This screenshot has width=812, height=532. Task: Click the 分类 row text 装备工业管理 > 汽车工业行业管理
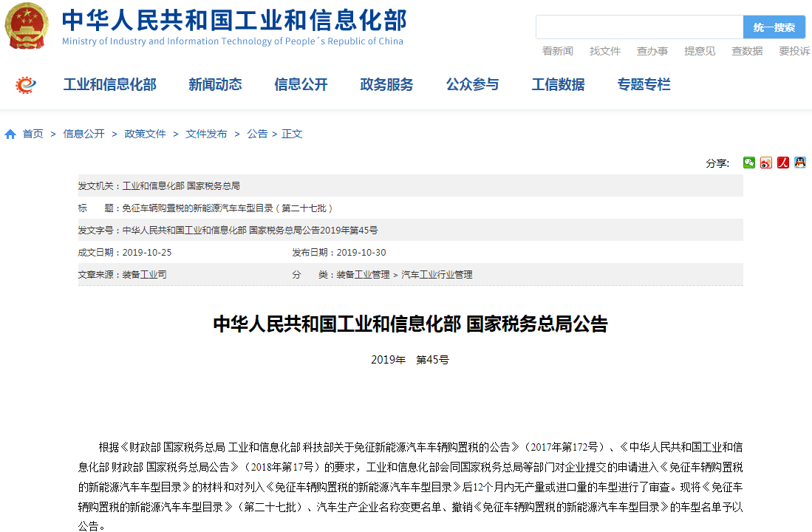point(382,275)
